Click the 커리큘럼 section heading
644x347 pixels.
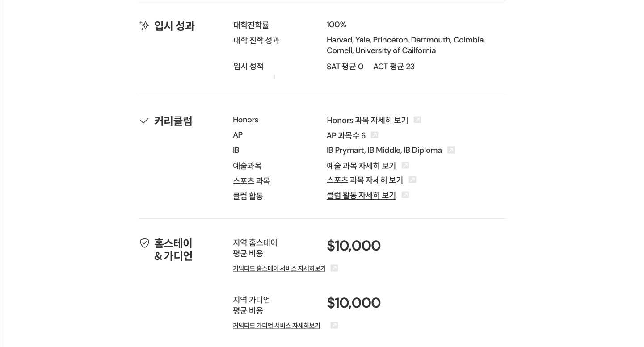point(173,121)
